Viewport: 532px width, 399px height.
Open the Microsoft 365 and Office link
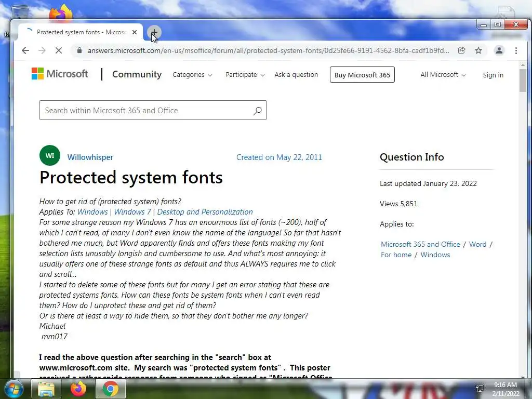[x=420, y=244]
